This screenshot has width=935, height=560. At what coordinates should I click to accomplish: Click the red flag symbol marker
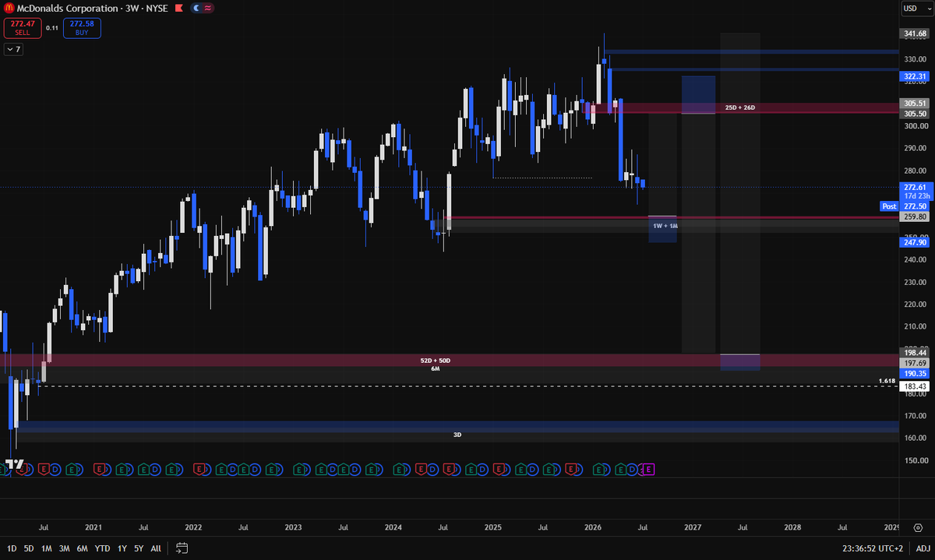[x=180, y=8]
